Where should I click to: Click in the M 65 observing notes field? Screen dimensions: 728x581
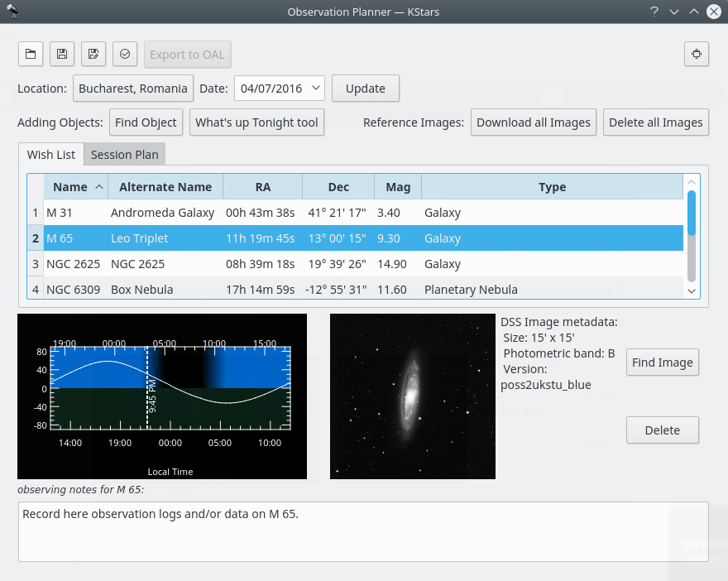point(363,531)
